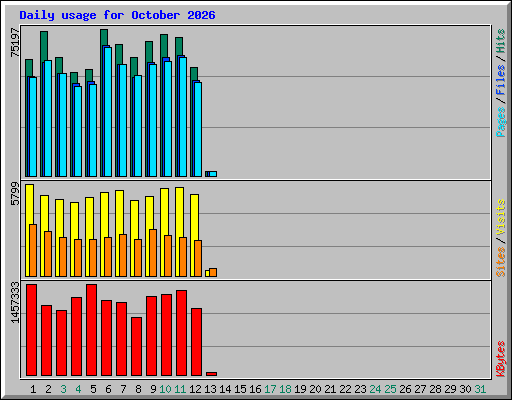The width and height of the screenshot is (512, 400).
Task: Click the orange "Sites" legend label
Action: [501, 262]
